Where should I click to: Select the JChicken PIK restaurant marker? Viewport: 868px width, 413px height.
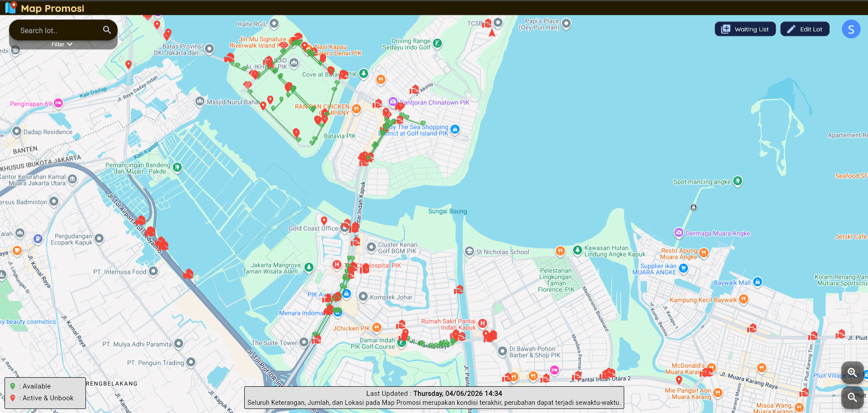[x=377, y=328]
